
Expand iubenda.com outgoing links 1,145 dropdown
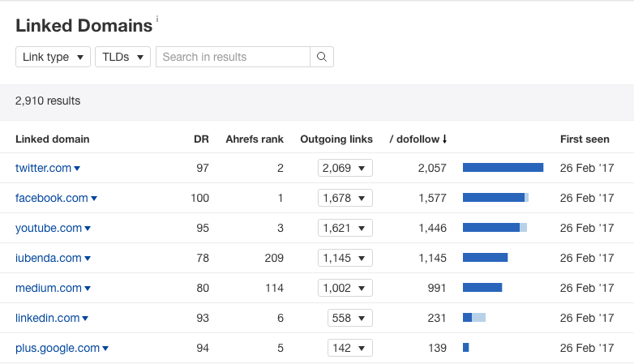(345, 258)
